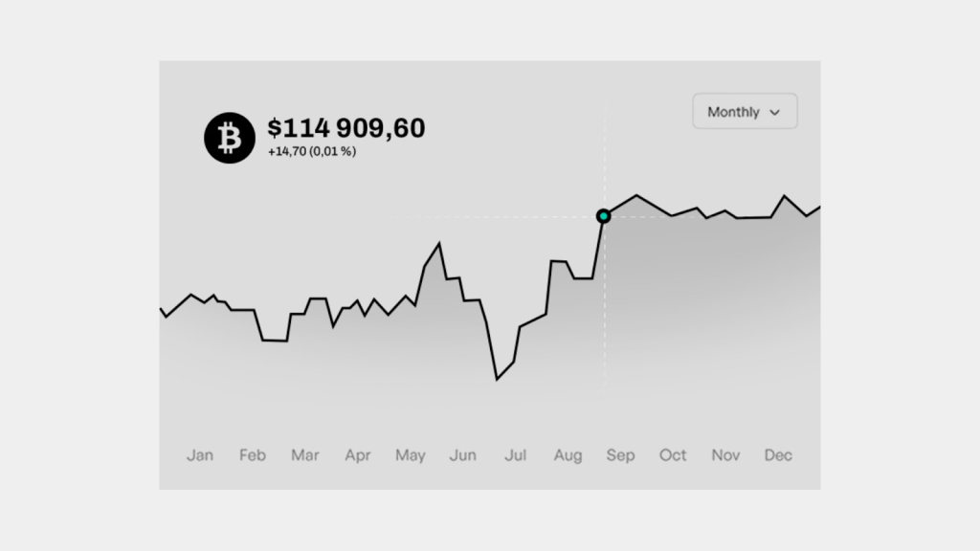Select the Jul month label

[515, 455]
